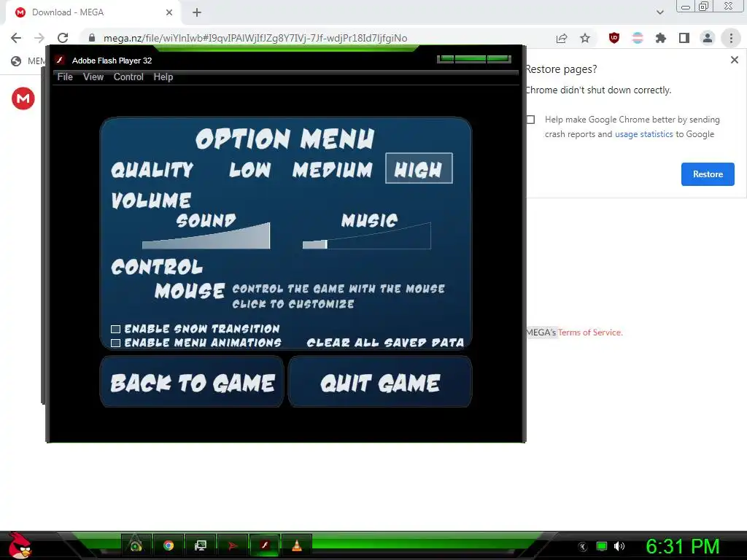Image resolution: width=747 pixels, height=560 pixels.
Task: Open the usage statistics link
Action: pos(643,134)
